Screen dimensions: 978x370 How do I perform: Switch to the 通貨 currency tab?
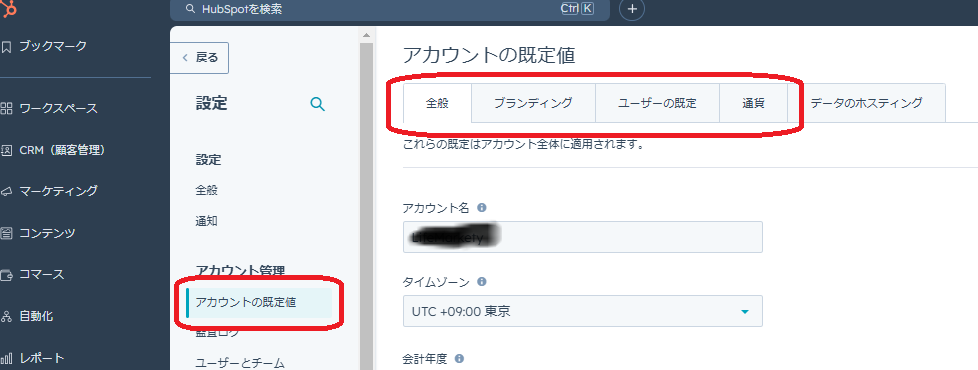point(753,103)
